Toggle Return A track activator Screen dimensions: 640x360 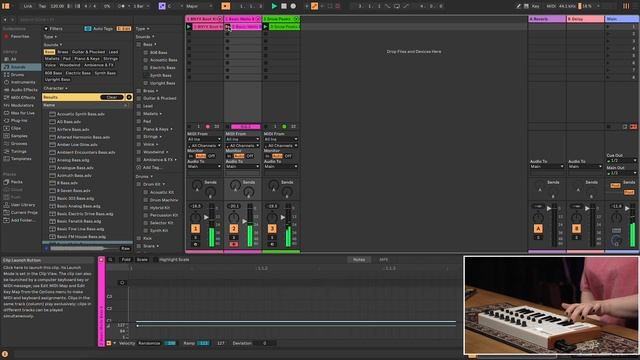(538, 229)
